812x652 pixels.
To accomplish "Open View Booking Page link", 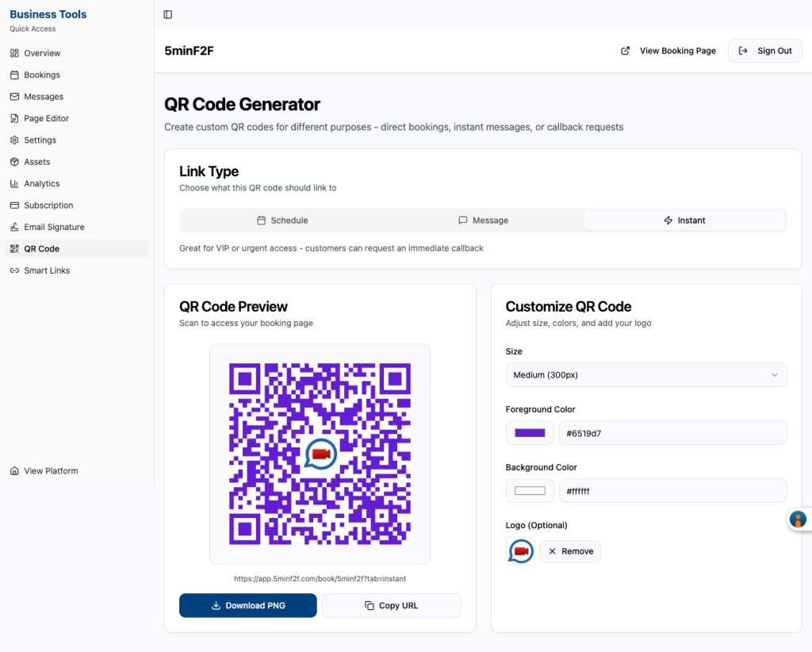I will (x=668, y=51).
